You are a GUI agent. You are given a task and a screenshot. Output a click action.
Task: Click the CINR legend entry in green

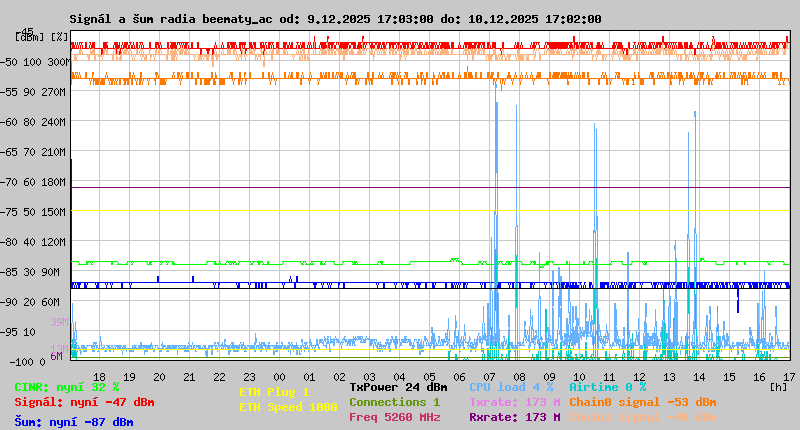tap(67, 387)
